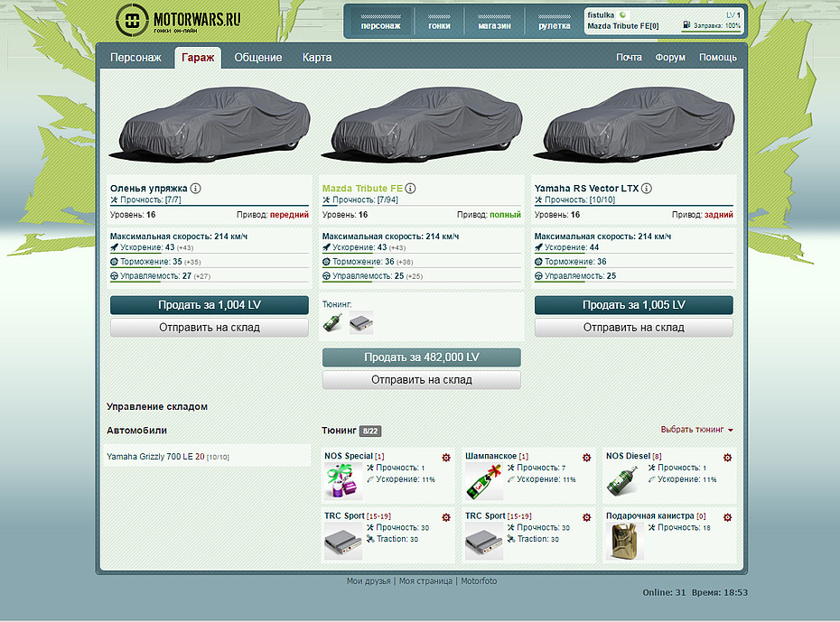Click Mazda Прочность [7/94] durability bar
840x622 pixels.
[x=422, y=206]
